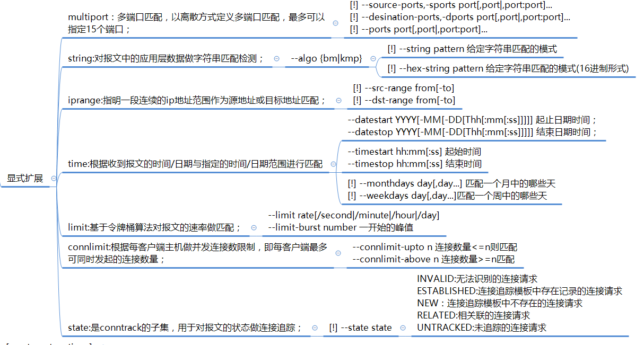Collapse the limit branch toggle circle
644x345 pixels.
(x=254, y=227)
